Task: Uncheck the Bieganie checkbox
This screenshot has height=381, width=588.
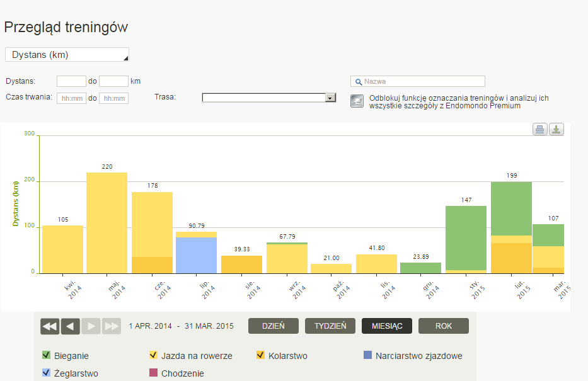Action: pyautogui.click(x=46, y=355)
